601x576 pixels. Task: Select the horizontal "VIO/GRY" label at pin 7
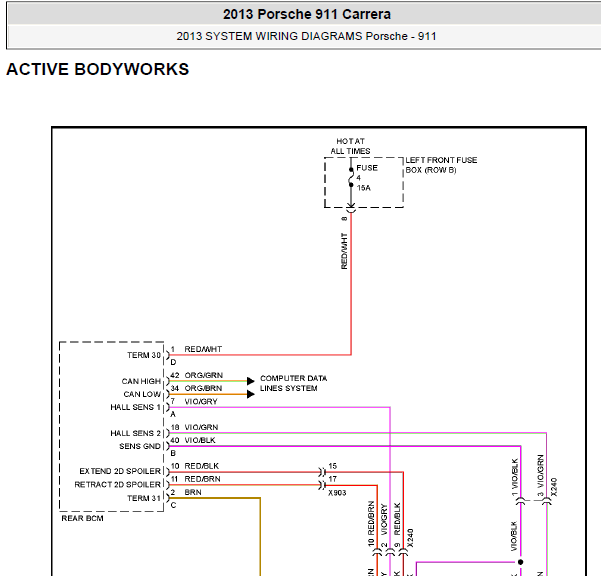(x=201, y=401)
